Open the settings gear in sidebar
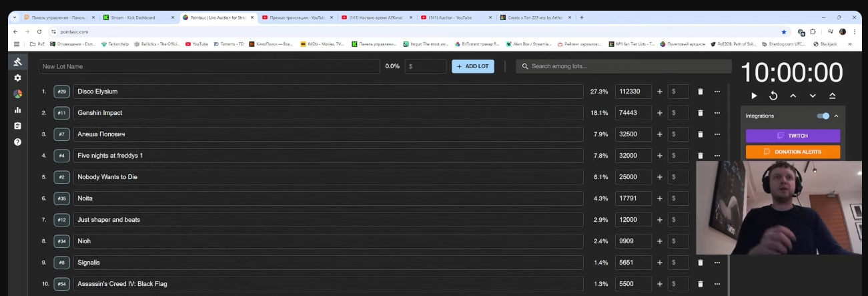 pyautogui.click(x=18, y=78)
